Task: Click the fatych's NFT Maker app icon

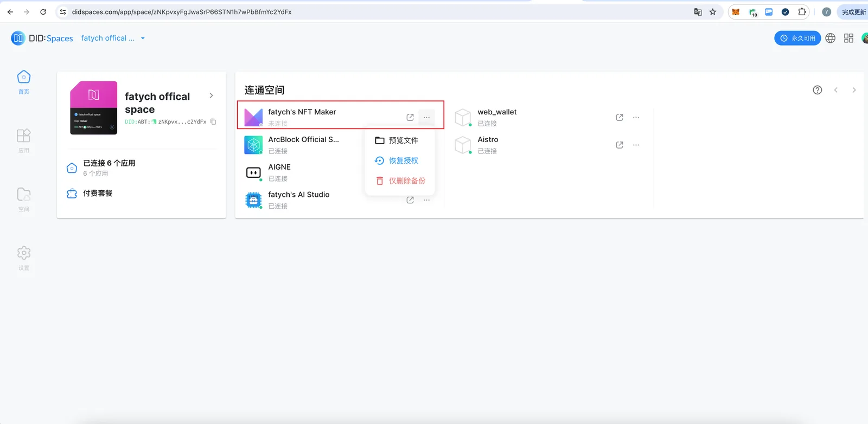Action: tap(253, 117)
